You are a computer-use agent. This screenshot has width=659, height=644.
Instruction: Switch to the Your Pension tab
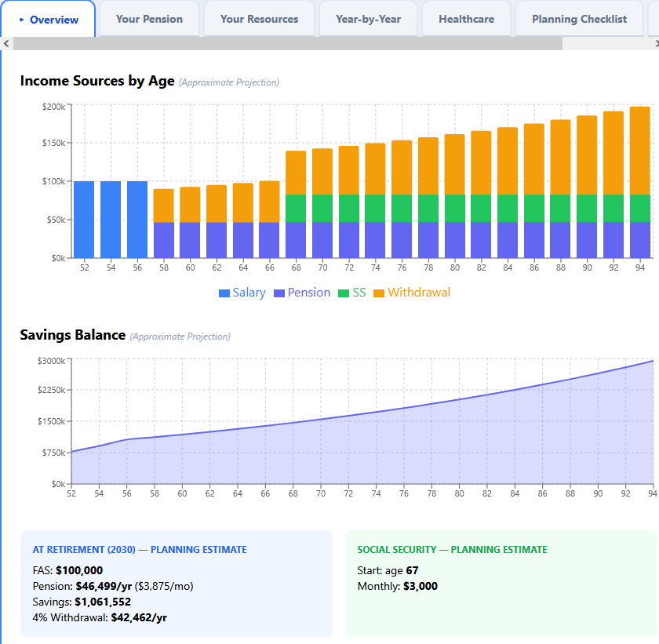(149, 18)
